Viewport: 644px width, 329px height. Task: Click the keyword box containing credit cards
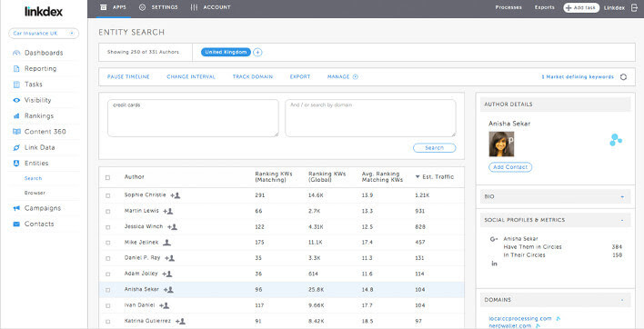[193, 118]
